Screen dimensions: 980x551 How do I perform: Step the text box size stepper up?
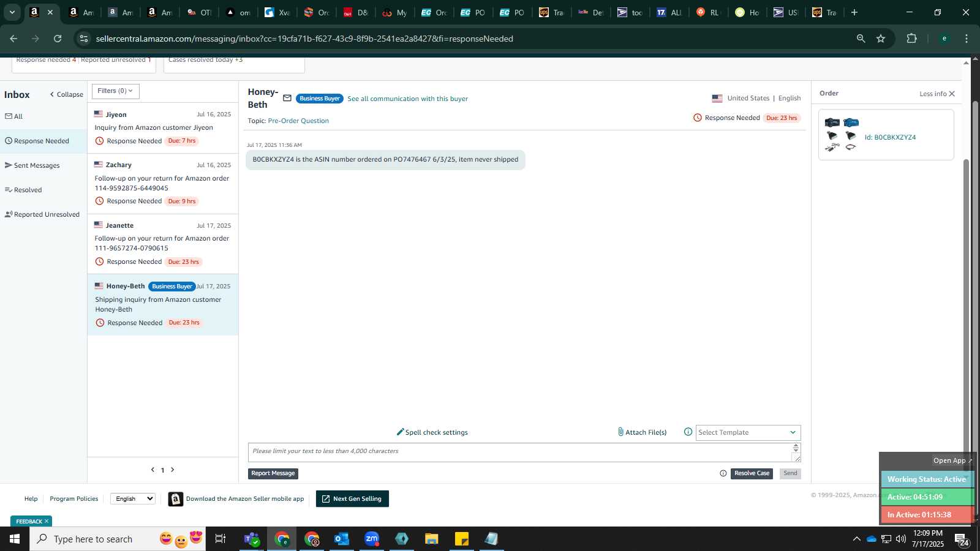coord(796,446)
